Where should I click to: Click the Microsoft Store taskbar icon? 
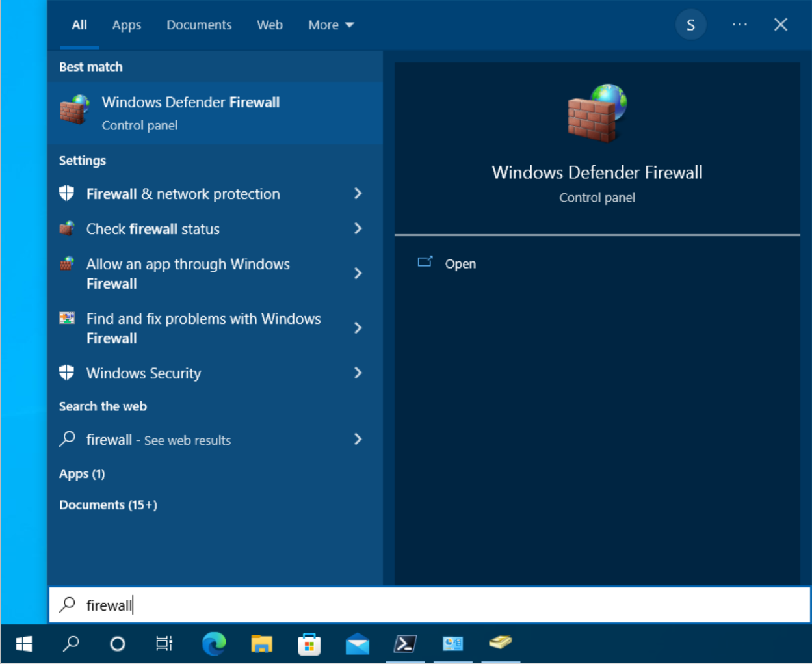click(x=309, y=644)
